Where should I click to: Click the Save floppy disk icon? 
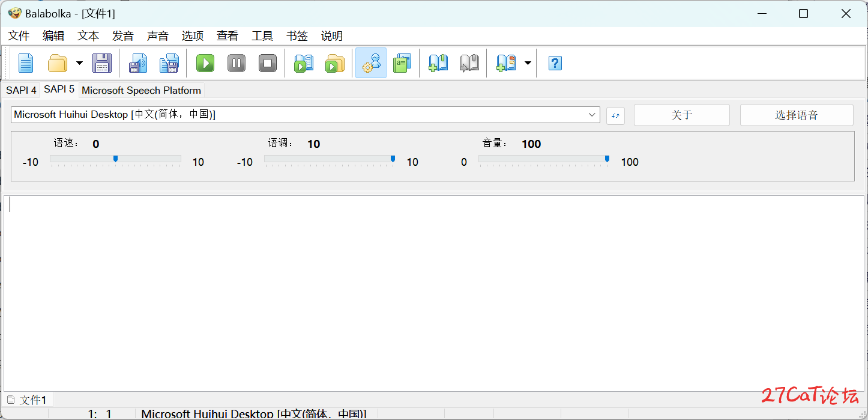tap(101, 63)
